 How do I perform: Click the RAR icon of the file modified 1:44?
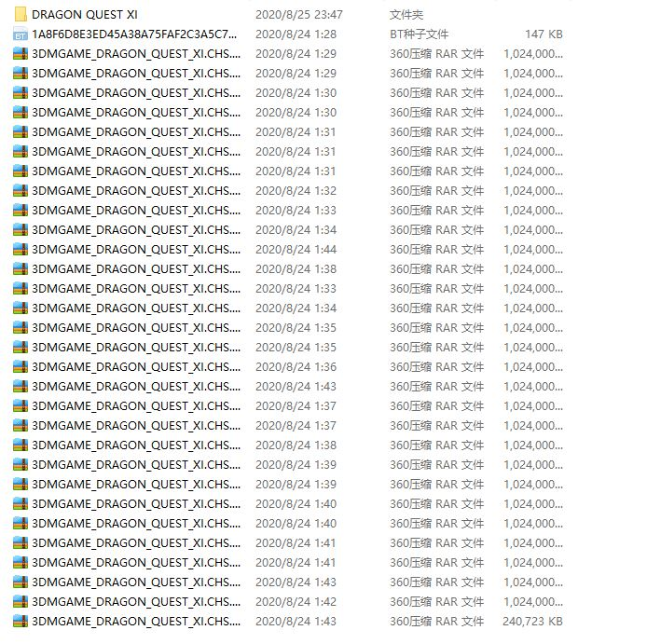20,250
